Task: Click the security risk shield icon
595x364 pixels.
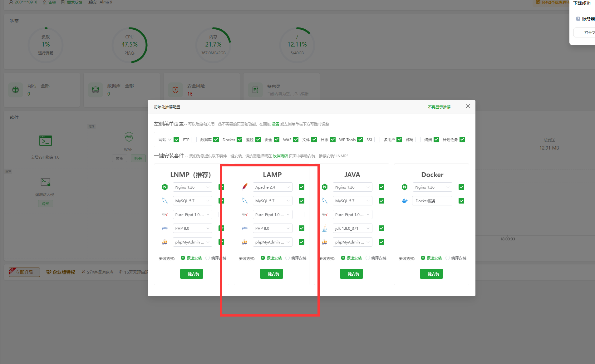Action: pos(175,90)
